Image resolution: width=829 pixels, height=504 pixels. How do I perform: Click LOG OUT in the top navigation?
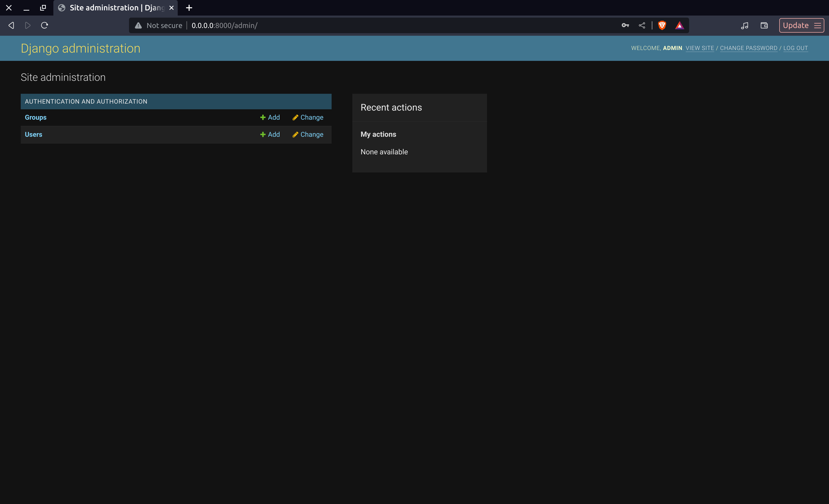pos(795,48)
